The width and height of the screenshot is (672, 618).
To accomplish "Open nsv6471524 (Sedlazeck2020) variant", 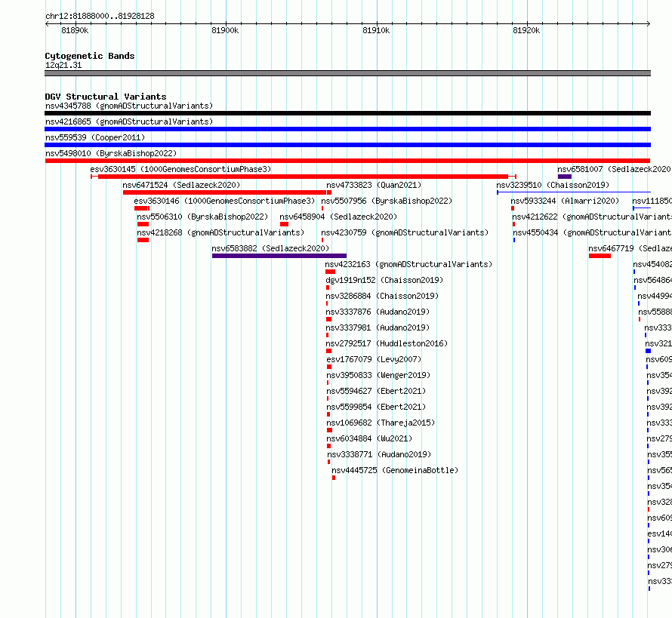I will (181, 185).
